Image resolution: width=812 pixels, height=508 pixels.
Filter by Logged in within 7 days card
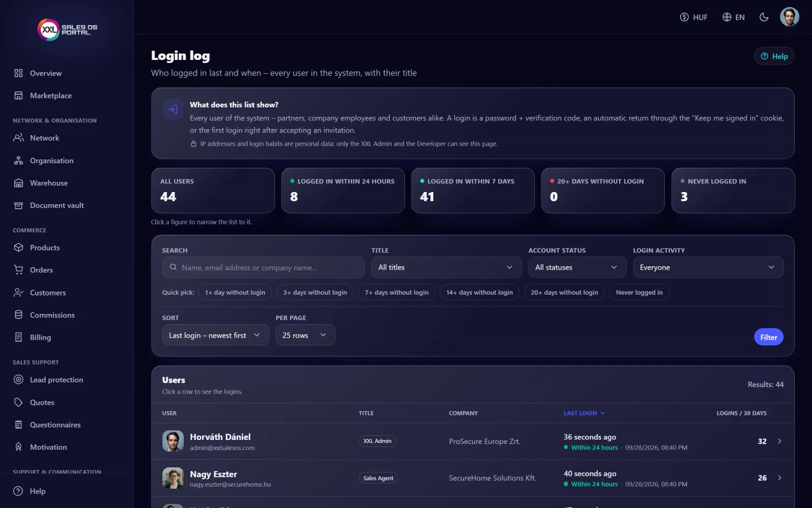coord(473,190)
